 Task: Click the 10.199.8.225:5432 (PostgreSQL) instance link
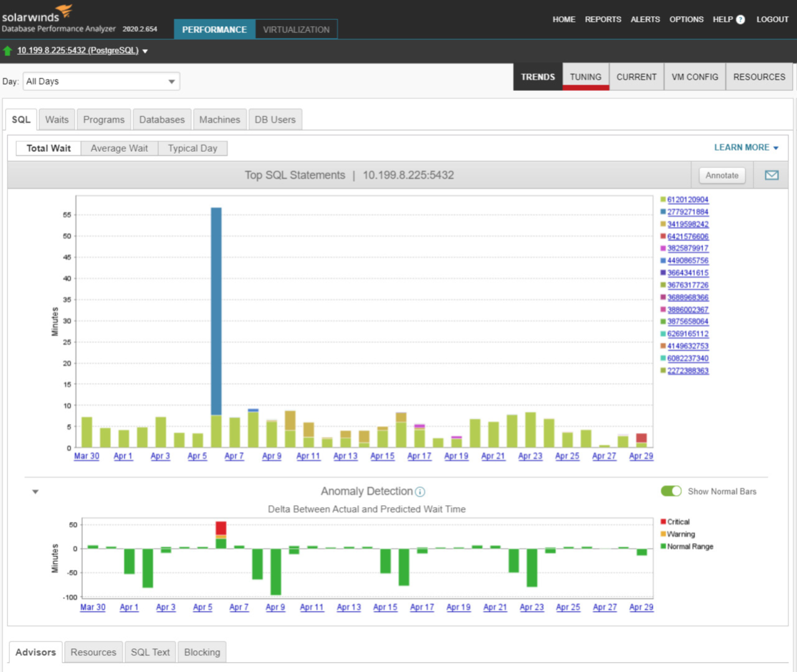(x=78, y=50)
